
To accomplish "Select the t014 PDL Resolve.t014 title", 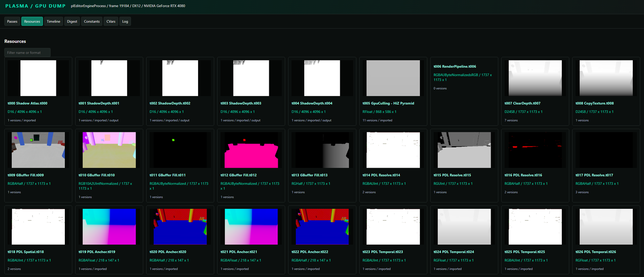I will tap(381, 175).
